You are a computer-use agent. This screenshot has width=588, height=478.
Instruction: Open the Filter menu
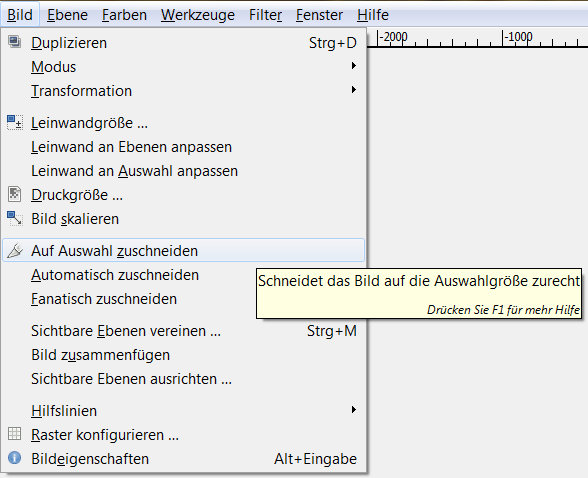click(266, 15)
